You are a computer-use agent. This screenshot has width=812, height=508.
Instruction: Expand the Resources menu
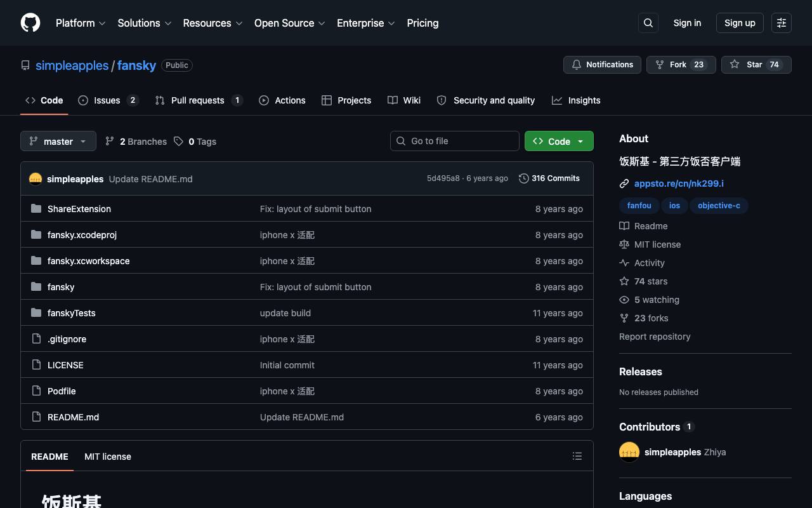click(x=213, y=23)
